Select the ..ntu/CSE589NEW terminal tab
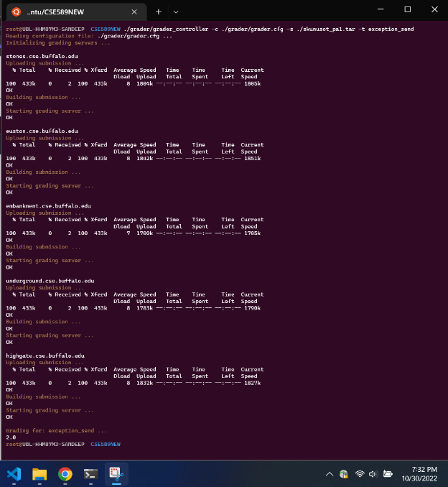Screen dimensions: 448x487 pyautogui.click(x=76, y=12)
